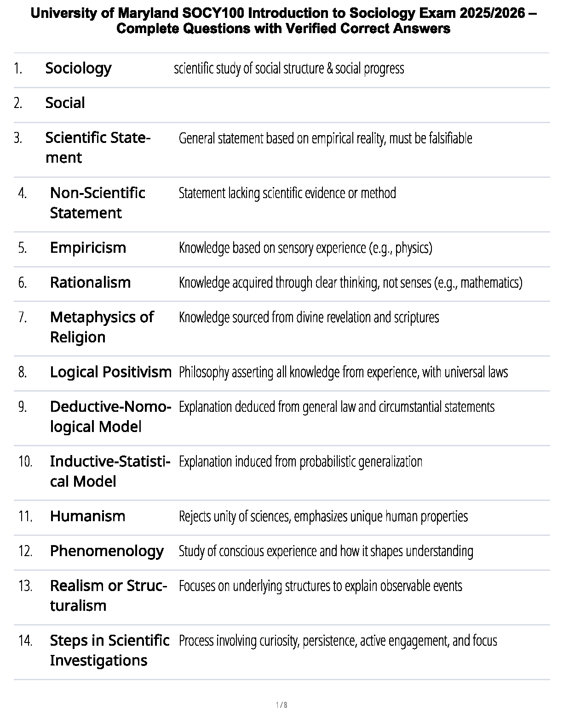Click the "Logical Positivism" term
Image resolution: width=563 pixels, height=728 pixels.
[110, 372]
